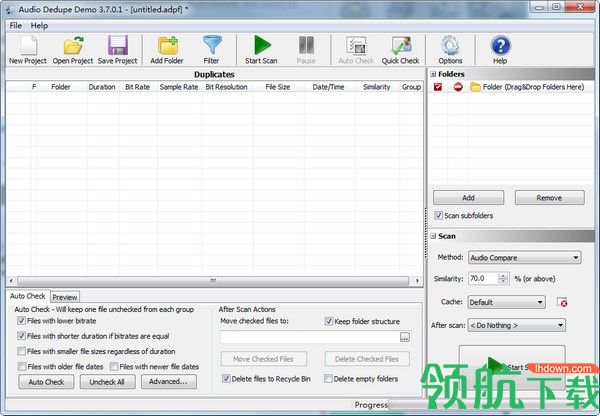Open the Method dropdown Audio Compare
Screen dimensions: 600x416
(x=525, y=258)
